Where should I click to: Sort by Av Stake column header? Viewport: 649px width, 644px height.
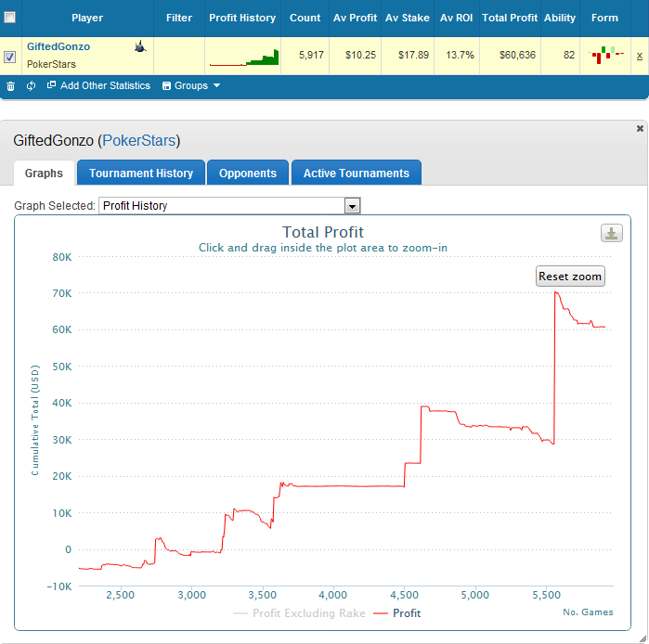click(408, 18)
